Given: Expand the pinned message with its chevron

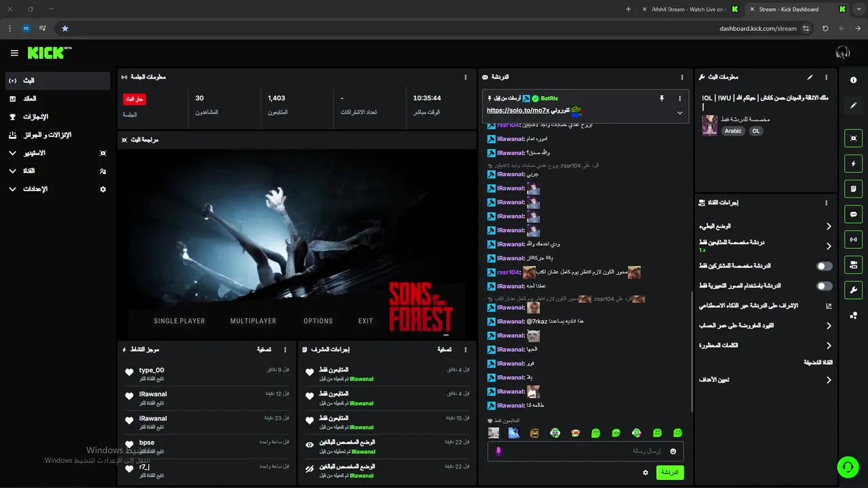Looking at the screenshot, I should click(x=679, y=113).
